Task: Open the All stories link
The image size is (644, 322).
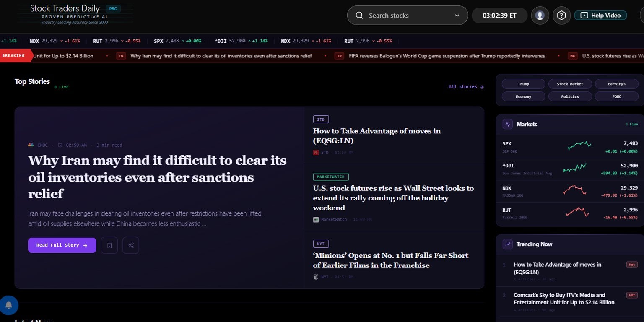Action: pyautogui.click(x=466, y=87)
